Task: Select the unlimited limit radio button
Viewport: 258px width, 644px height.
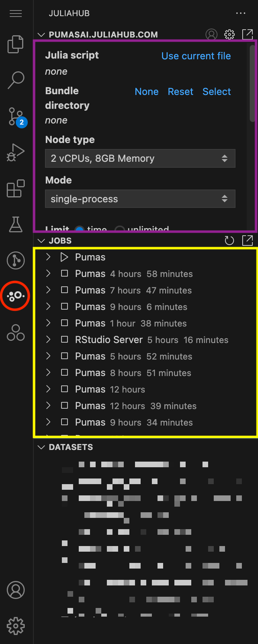Action: [x=120, y=229]
